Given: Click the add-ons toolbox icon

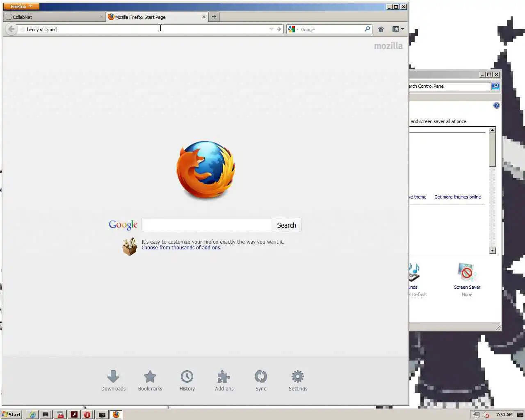Looking at the screenshot, I should click(130, 246).
